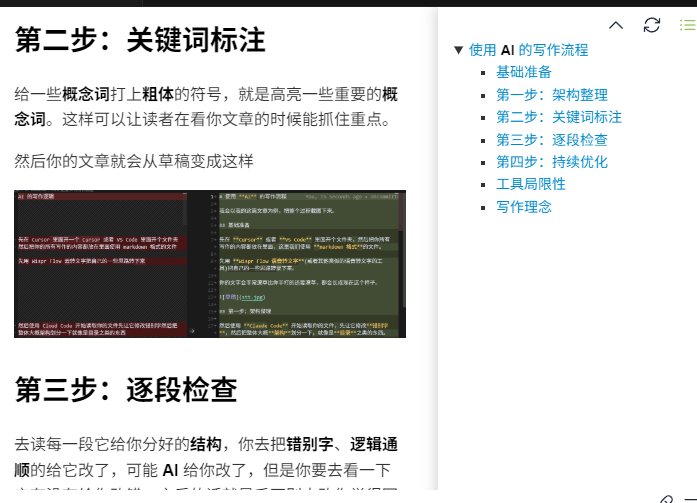Screen dimensions: 697x503
Task: Click the up chevron icon in outline panel
Action: pyautogui.click(x=616, y=25)
